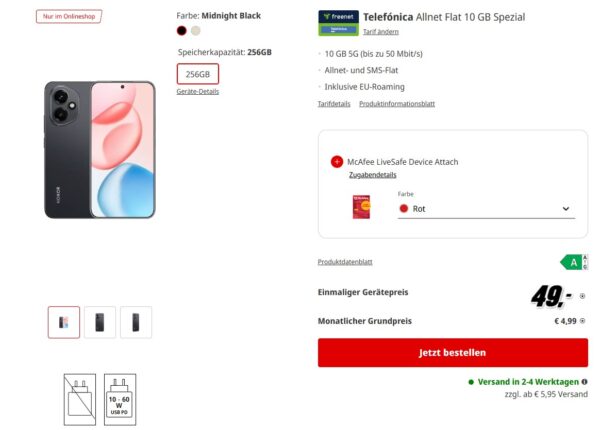Show info for Einmaliger Gerätepreis
The image size is (600, 430).
[583, 296]
